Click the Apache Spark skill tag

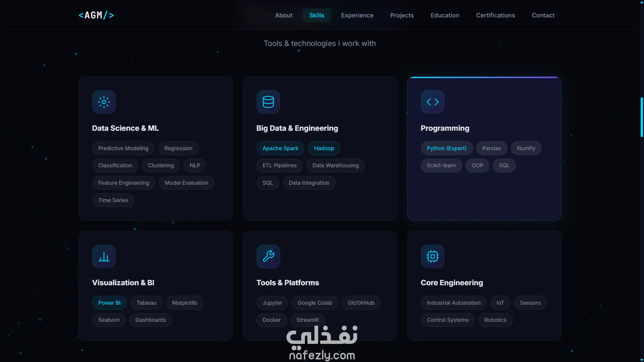click(280, 148)
